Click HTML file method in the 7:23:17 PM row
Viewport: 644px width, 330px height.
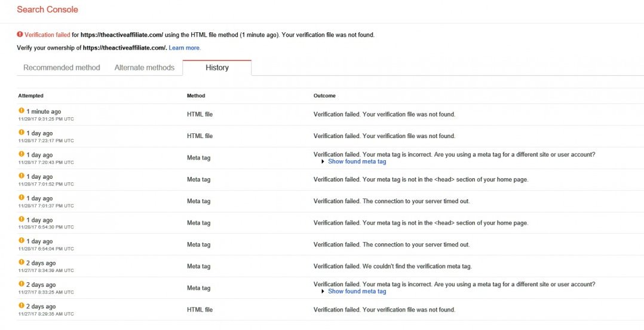pos(200,136)
